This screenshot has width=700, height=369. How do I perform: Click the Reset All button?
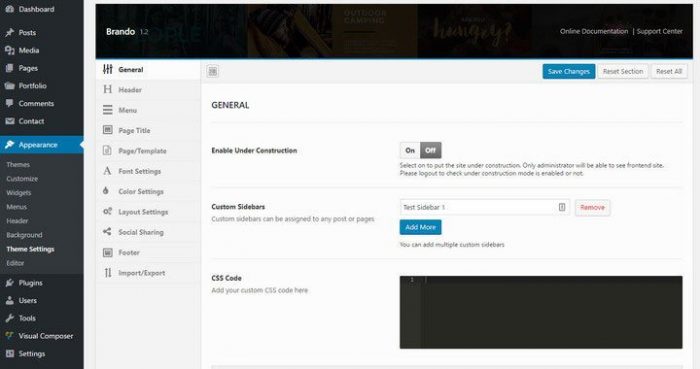(669, 71)
